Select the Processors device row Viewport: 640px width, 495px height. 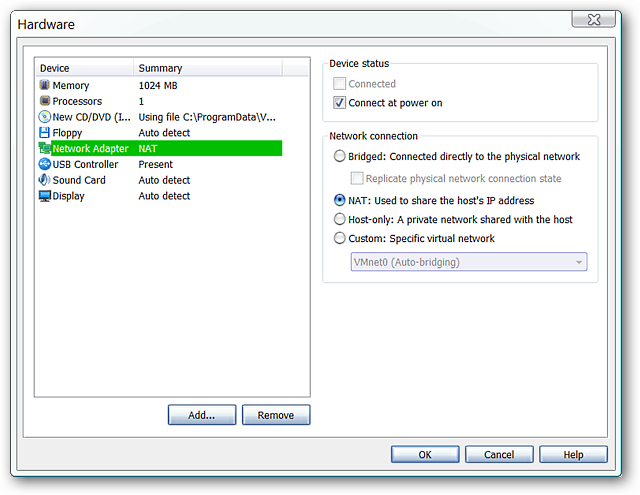160,101
